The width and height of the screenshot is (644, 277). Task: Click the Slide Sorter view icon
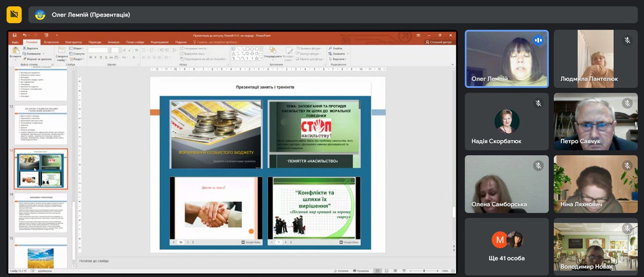click(x=386, y=271)
